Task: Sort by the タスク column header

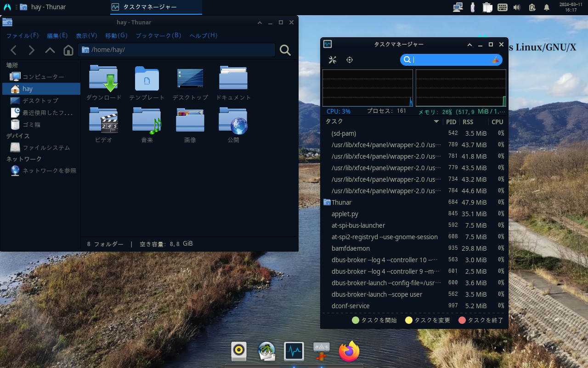Action: point(383,122)
